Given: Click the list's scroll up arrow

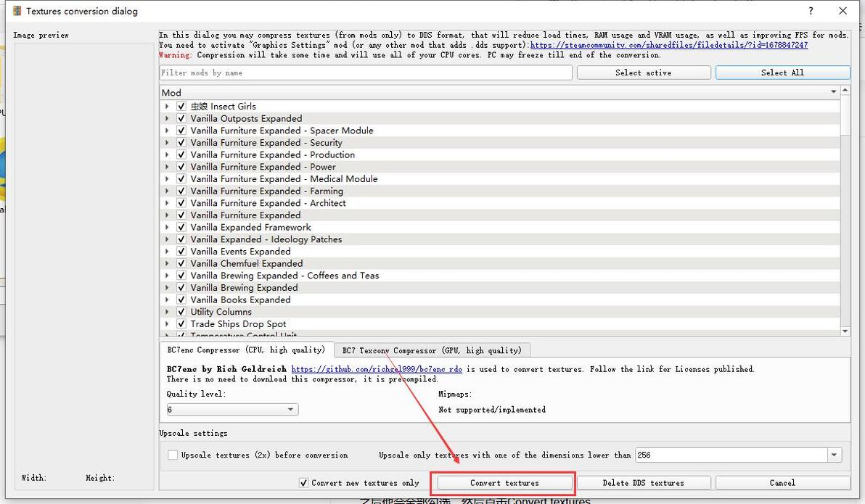Looking at the screenshot, I should [845, 89].
